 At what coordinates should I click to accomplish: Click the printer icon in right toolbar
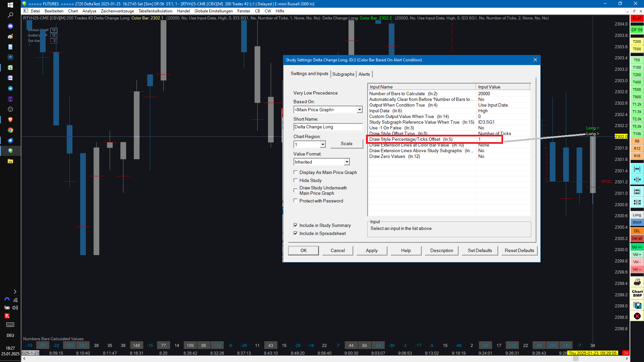637,282
